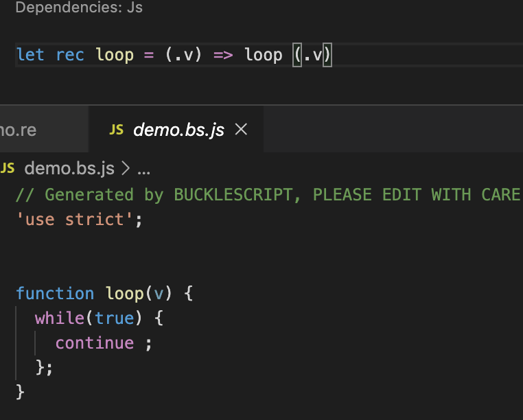
Task: Open the breadcrumb ellipsis symbol picker
Action: tap(143, 170)
